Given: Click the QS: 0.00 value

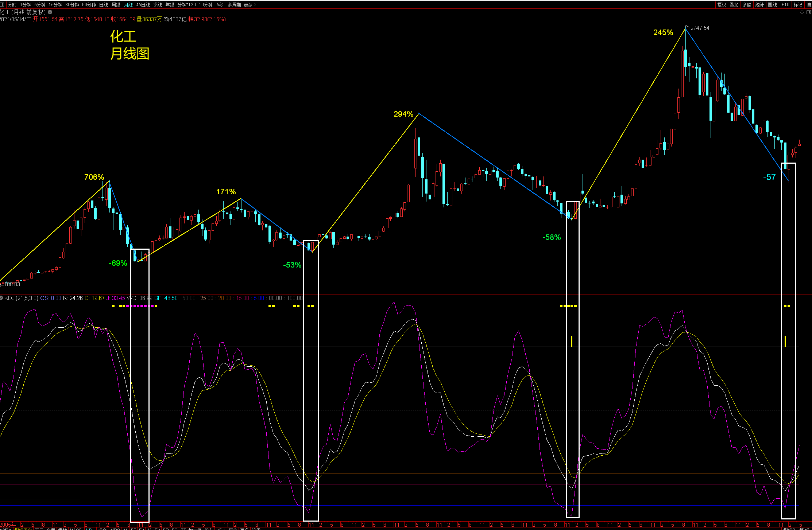Looking at the screenshot, I should pyautogui.click(x=51, y=298).
